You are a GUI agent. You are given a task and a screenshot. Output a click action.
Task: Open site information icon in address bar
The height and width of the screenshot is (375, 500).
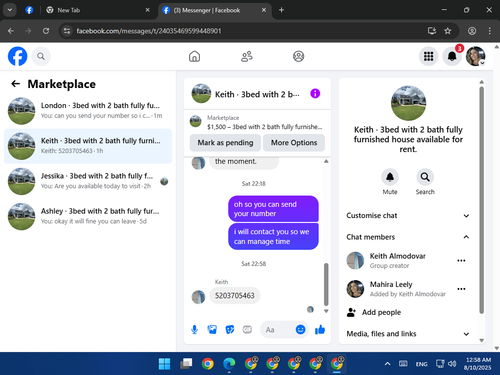click(x=67, y=31)
